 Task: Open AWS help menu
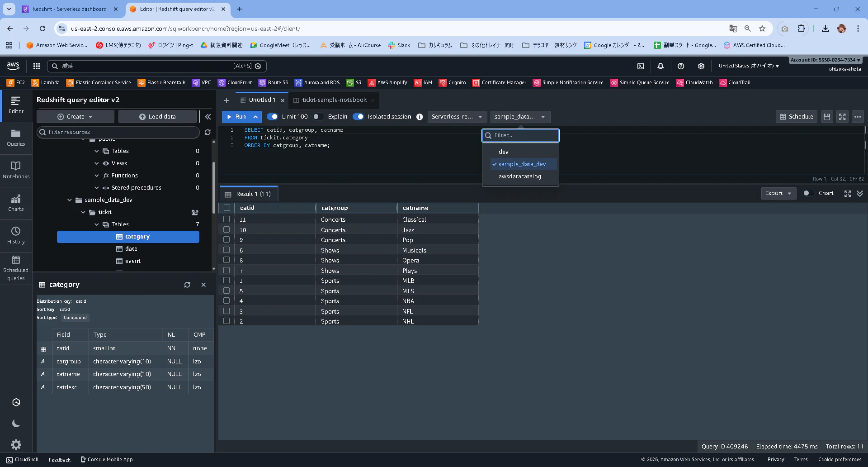[681, 66]
